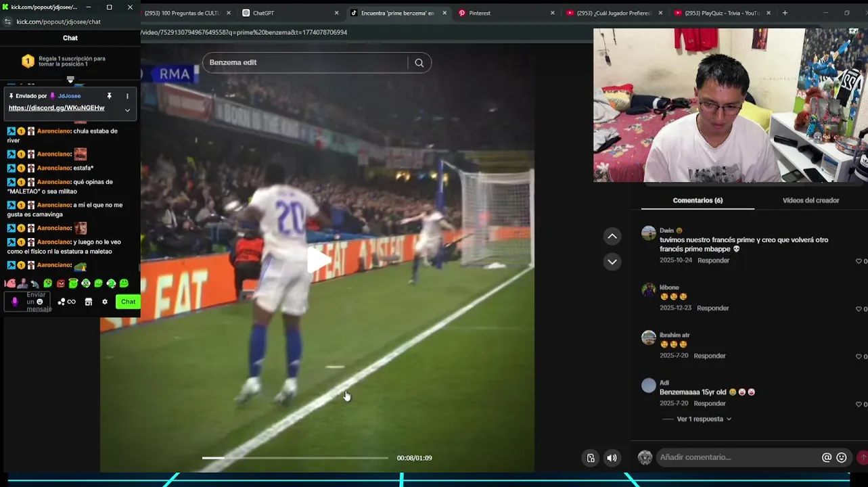Switch to the Comentarios (6) tab
Image resolution: width=868 pixels, height=487 pixels.
(698, 200)
